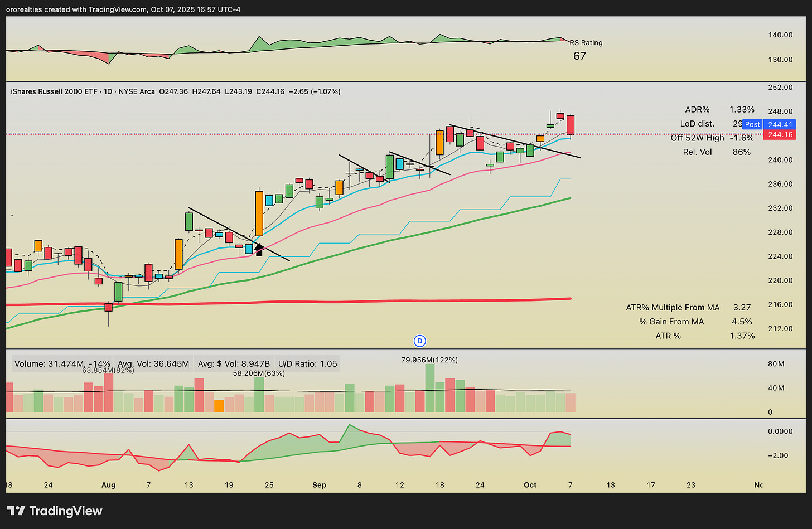The width and height of the screenshot is (812, 529).
Task: Click the 25 date on time axis
Action: click(x=269, y=485)
